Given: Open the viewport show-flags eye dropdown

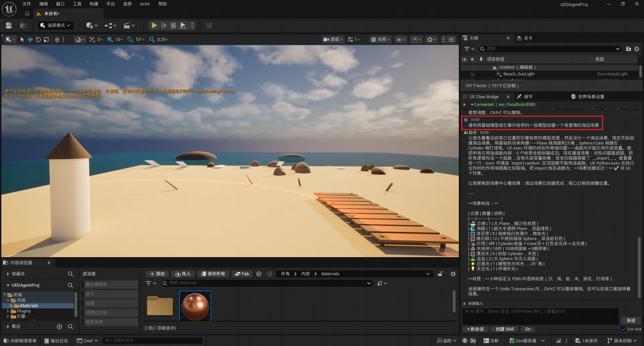Looking at the screenshot, I should 401,40.
